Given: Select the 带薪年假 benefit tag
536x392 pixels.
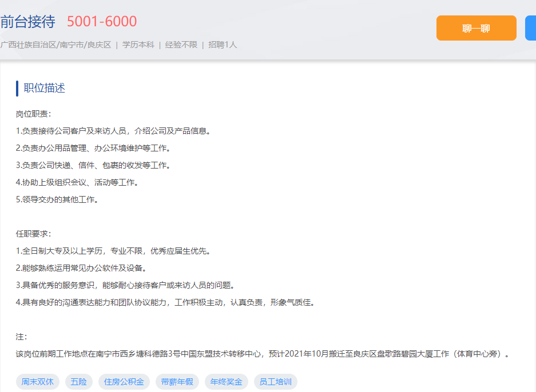Looking at the screenshot, I should (x=177, y=382).
